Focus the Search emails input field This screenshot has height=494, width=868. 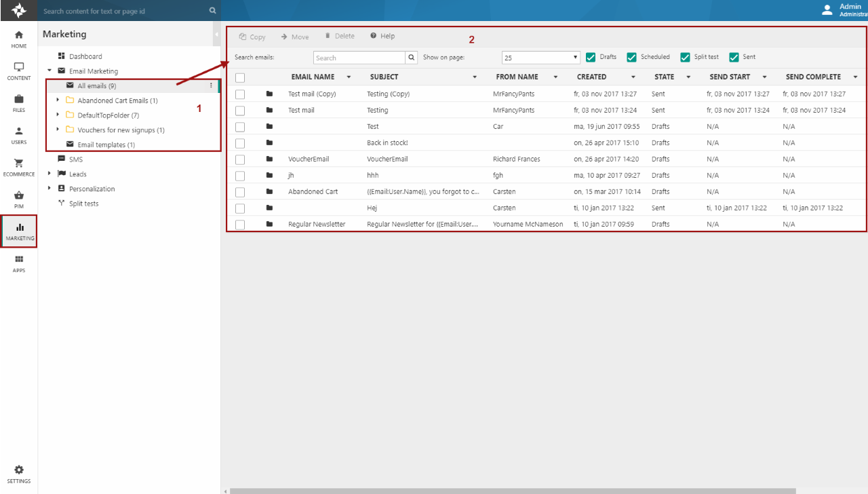tap(359, 58)
